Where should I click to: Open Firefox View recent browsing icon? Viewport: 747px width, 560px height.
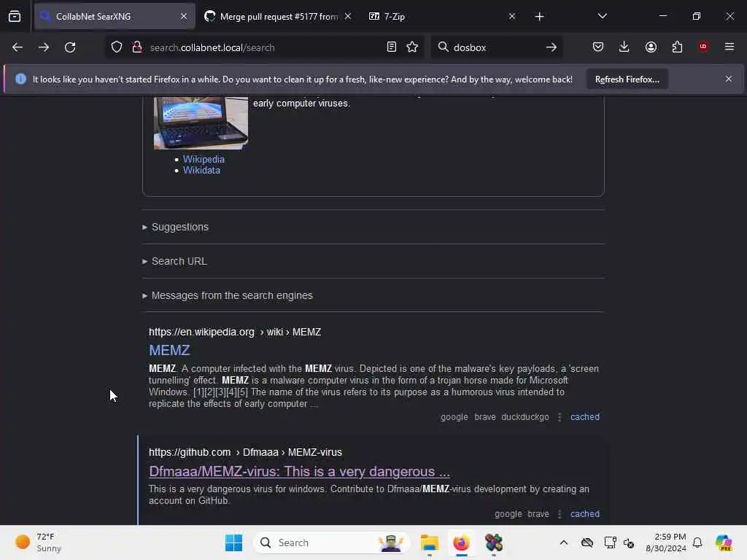point(15,16)
